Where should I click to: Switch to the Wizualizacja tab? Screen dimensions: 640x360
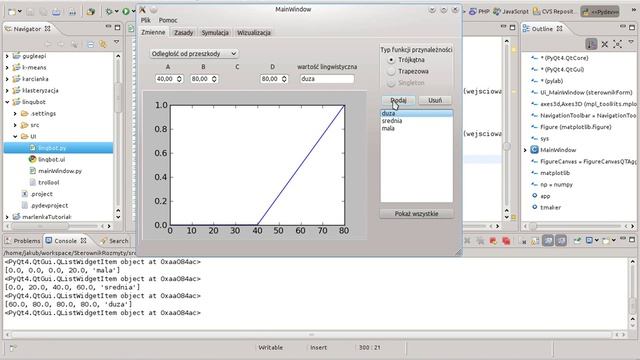coord(253,33)
